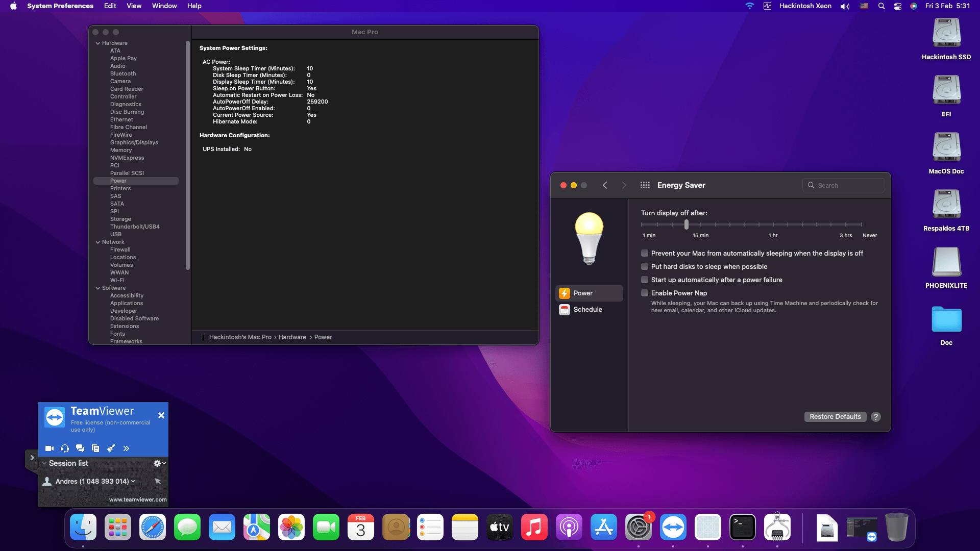
Task: Click the Siri icon in the menu bar
Action: (914, 6)
